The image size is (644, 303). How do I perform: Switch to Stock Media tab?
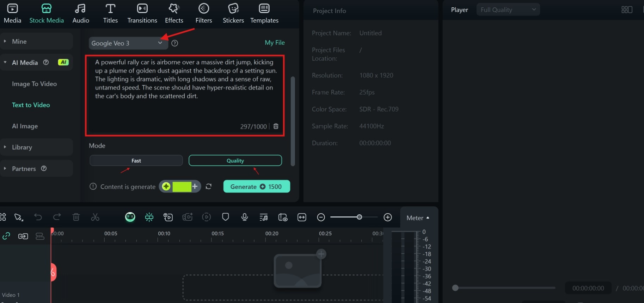[x=47, y=13]
